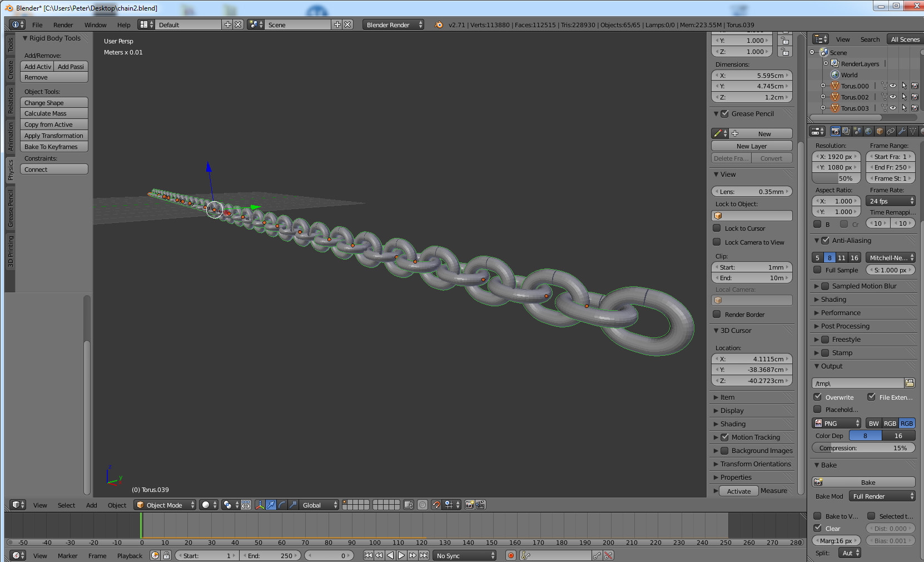Viewport: 924px width, 562px height.
Task: Open the Blender Render engine dropdown
Action: click(393, 24)
